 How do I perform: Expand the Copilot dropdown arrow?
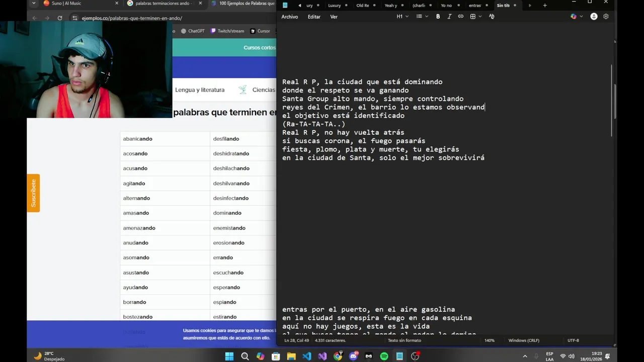click(582, 17)
